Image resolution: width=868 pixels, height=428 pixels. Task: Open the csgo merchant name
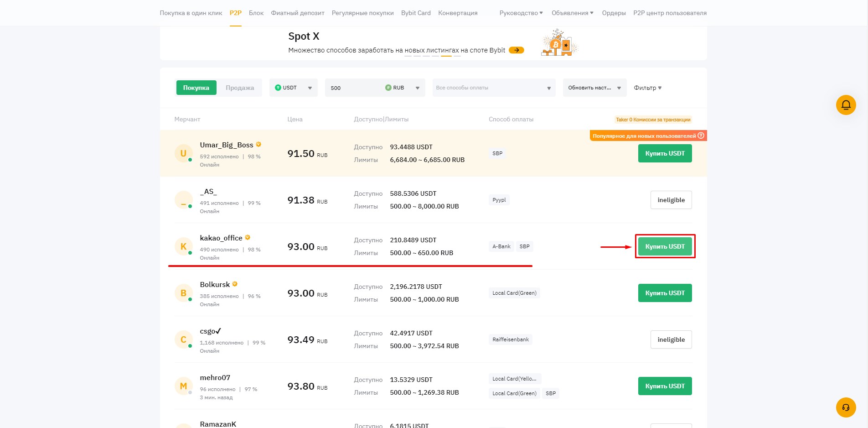pos(211,331)
